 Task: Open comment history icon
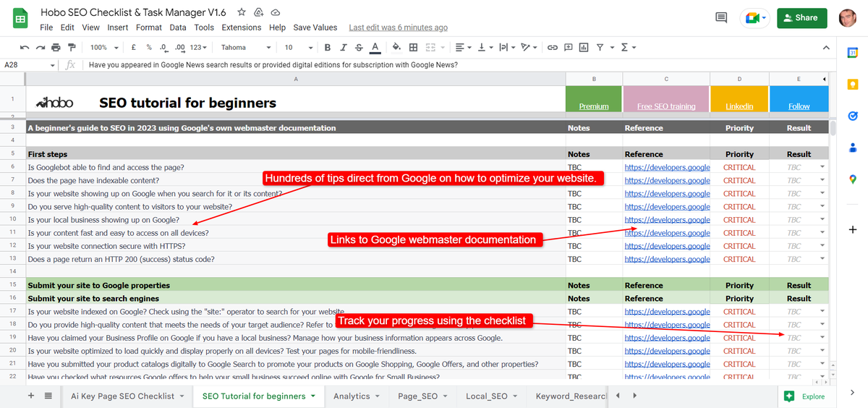click(x=721, y=18)
